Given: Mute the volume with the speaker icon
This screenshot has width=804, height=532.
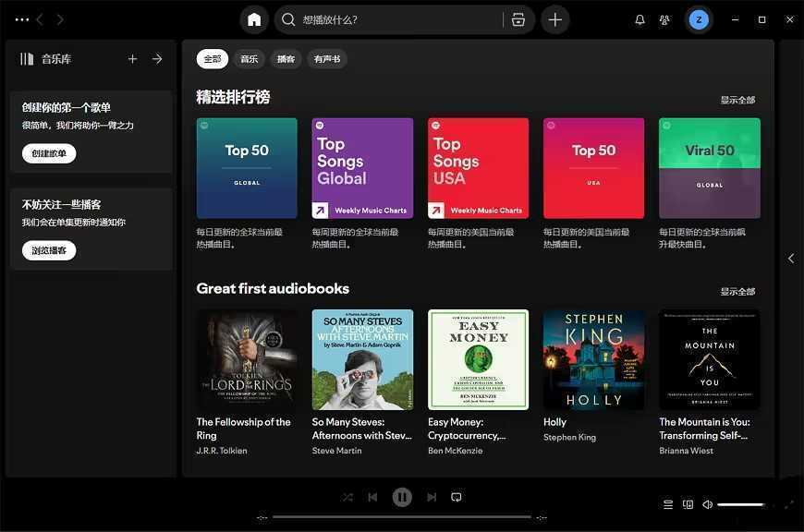Looking at the screenshot, I should 707,504.
